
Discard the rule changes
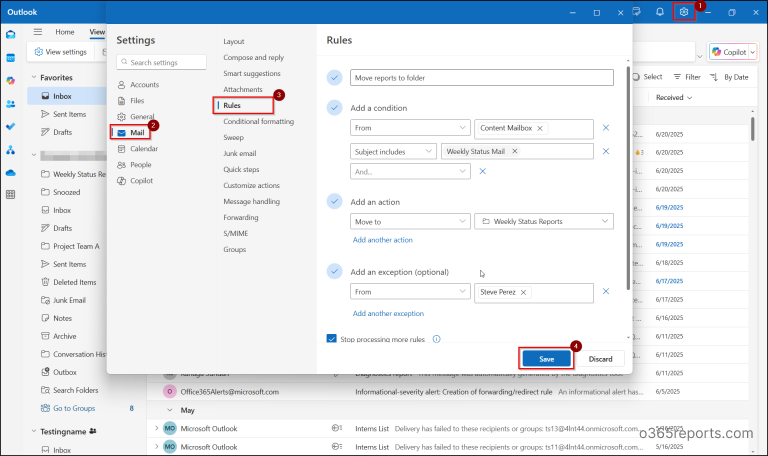600,359
